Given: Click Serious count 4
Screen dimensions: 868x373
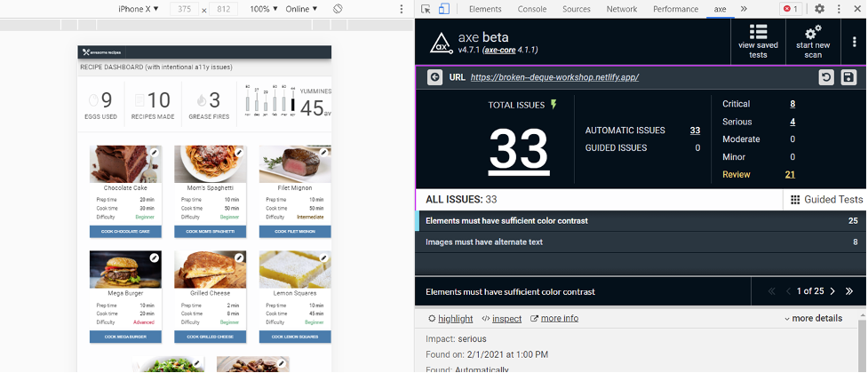Looking at the screenshot, I should [792, 122].
